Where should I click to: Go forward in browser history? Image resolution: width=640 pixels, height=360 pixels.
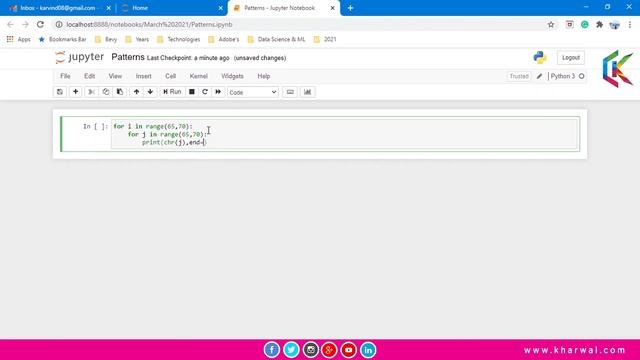(25, 24)
